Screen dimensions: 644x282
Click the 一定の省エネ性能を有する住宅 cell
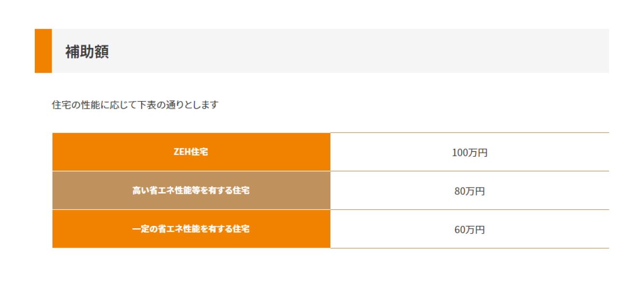coord(191,229)
